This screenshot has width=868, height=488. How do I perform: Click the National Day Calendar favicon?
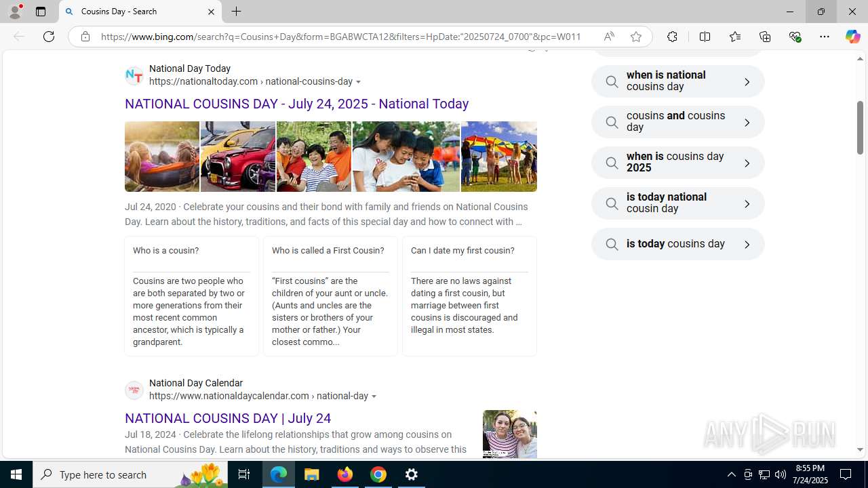tap(134, 390)
